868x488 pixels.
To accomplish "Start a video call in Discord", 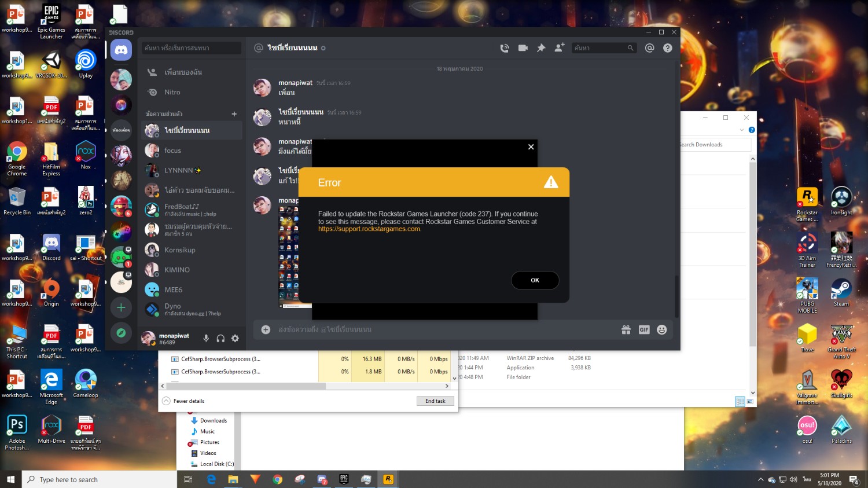I will tap(523, 48).
